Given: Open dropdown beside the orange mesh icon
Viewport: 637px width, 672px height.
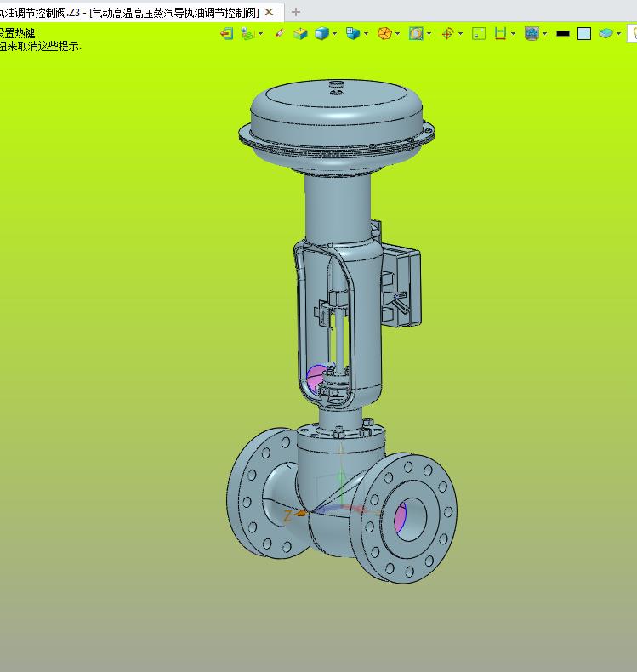Looking at the screenshot, I should click(397, 33).
